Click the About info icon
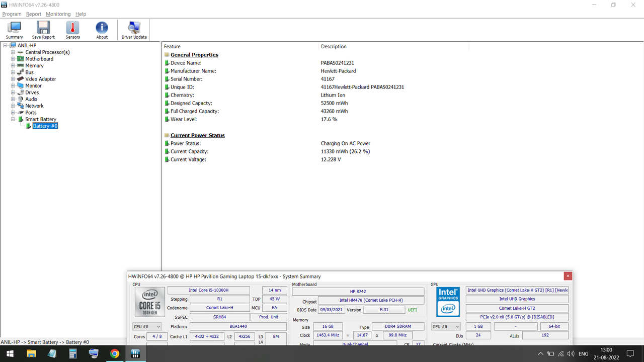The height and width of the screenshot is (362, 644). (102, 30)
